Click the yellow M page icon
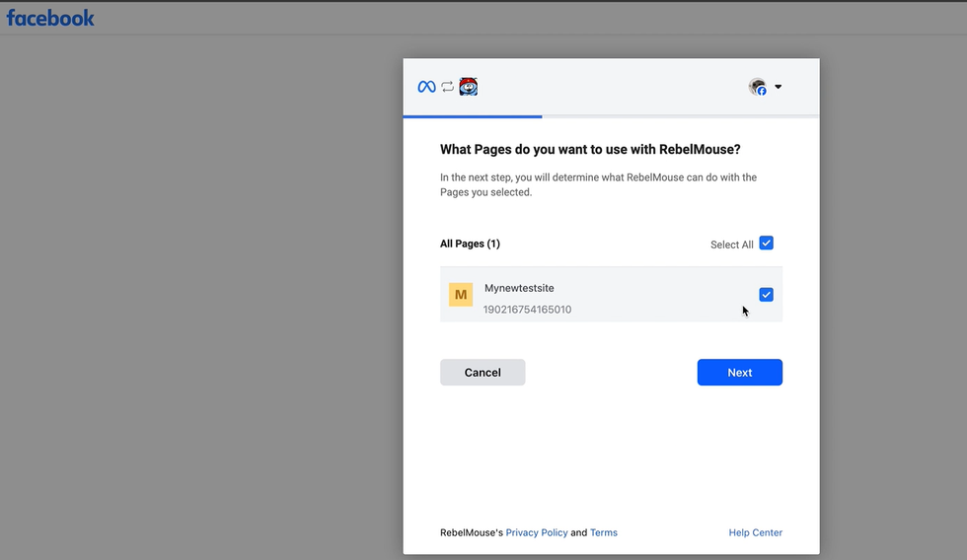 (x=461, y=295)
